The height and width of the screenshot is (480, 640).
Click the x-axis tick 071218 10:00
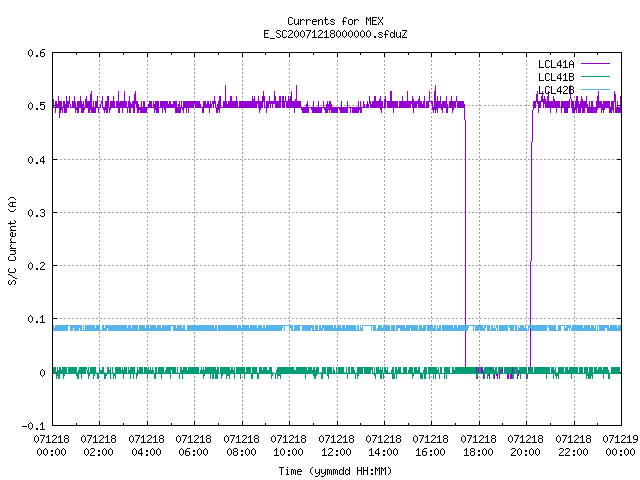[289, 445]
